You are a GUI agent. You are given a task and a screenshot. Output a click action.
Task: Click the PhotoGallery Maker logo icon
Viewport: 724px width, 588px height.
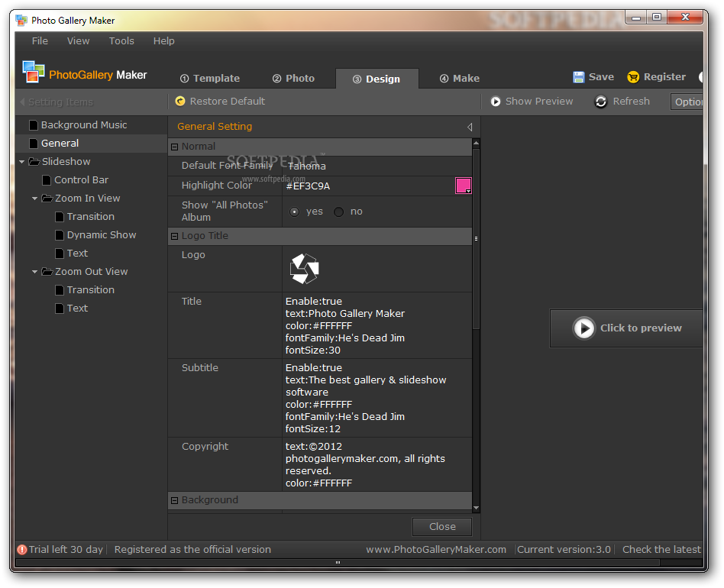coord(34,72)
